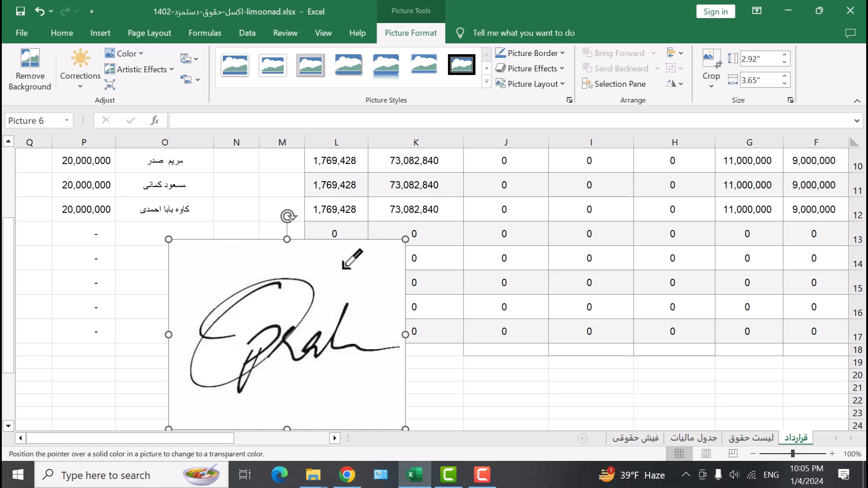
Task: Open the Reset Picture icon menu
Action: tap(190, 80)
